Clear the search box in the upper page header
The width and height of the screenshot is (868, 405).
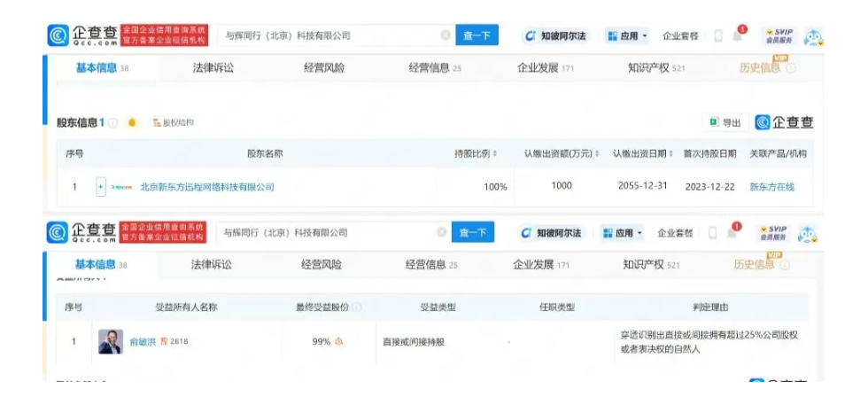(x=445, y=35)
